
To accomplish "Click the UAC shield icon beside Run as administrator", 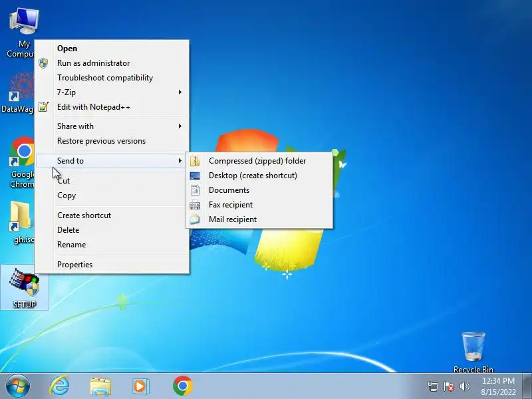I will pyautogui.click(x=43, y=63).
